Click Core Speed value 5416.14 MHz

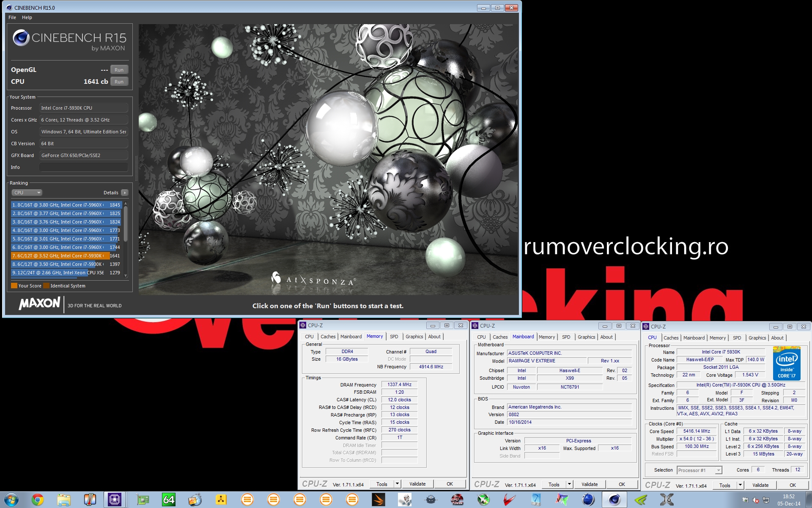coord(697,431)
